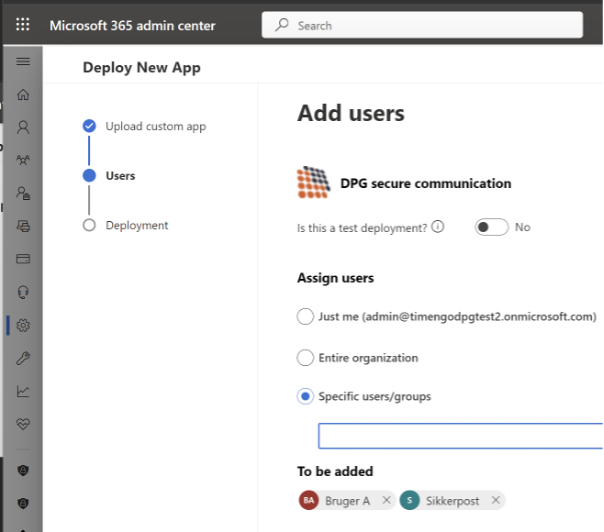Viewport: 604px width, 532px height.
Task: Click the To be added label
Action: (335, 471)
